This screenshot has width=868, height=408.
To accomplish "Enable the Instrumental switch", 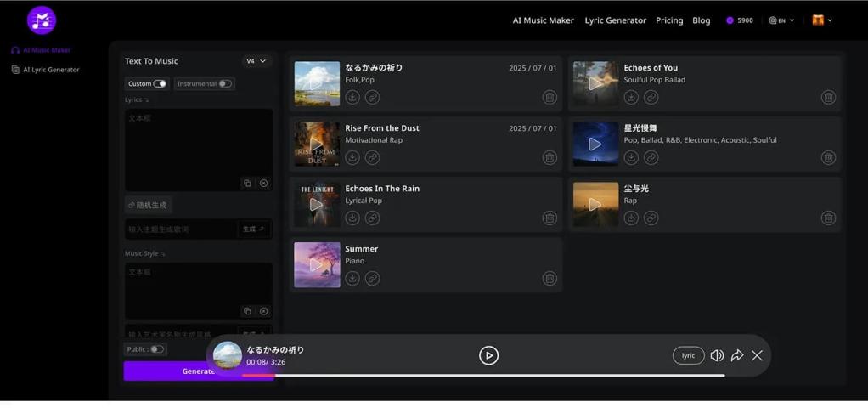I will (224, 84).
